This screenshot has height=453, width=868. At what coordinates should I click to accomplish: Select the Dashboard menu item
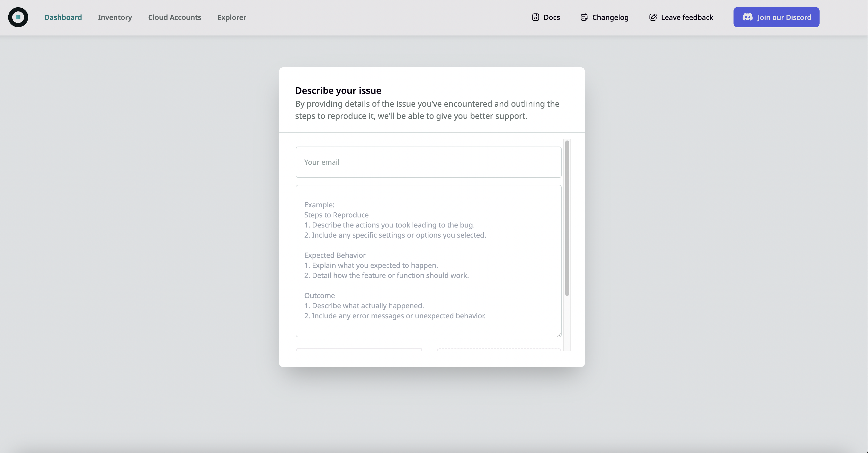63,17
